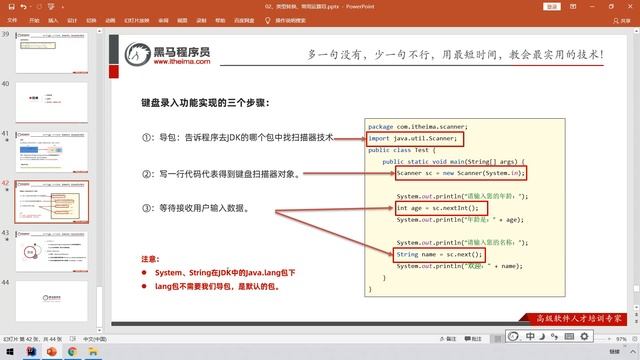
Task: Click the Redo icon in the quick access toolbar
Action: tap(39, 7)
